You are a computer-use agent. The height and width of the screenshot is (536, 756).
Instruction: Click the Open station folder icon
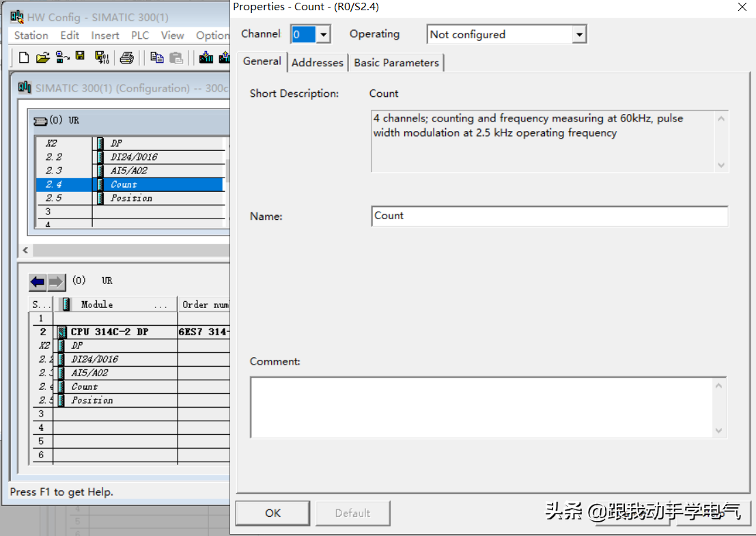tap(42, 57)
